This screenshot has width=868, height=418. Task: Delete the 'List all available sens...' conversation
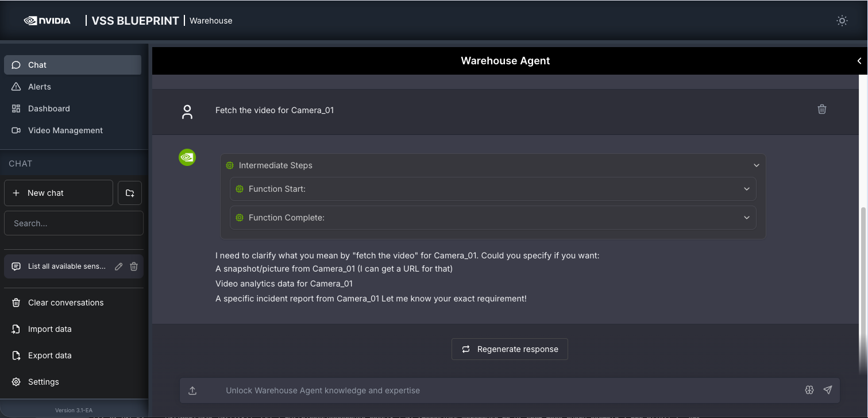click(x=134, y=266)
